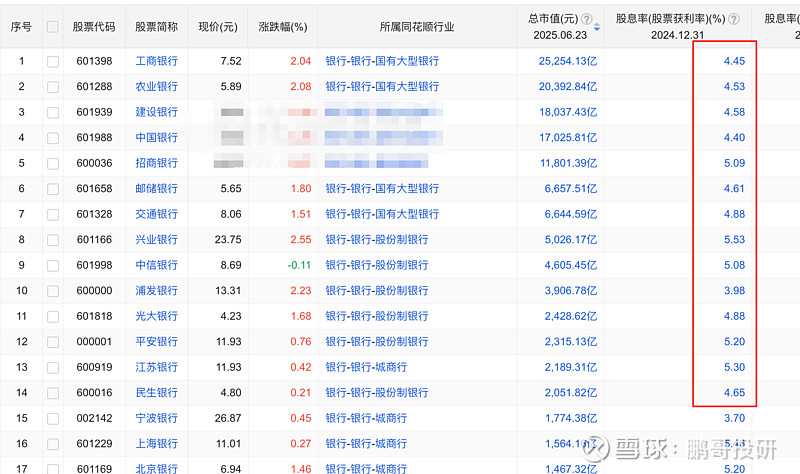Click stock code 601398
The width and height of the screenshot is (800, 474).
(94, 61)
